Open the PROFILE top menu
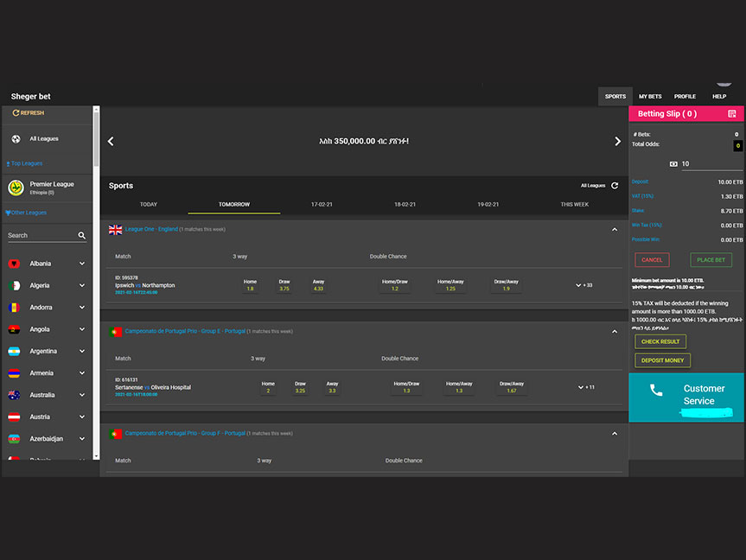Viewport: 746px width, 560px height. tap(685, 97)
